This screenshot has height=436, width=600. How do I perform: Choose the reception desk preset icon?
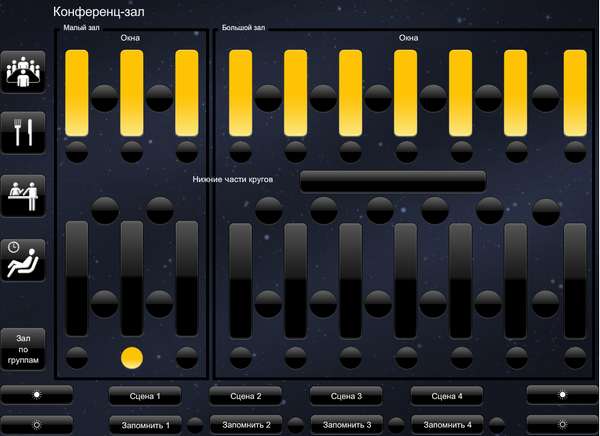click(23, 196)
